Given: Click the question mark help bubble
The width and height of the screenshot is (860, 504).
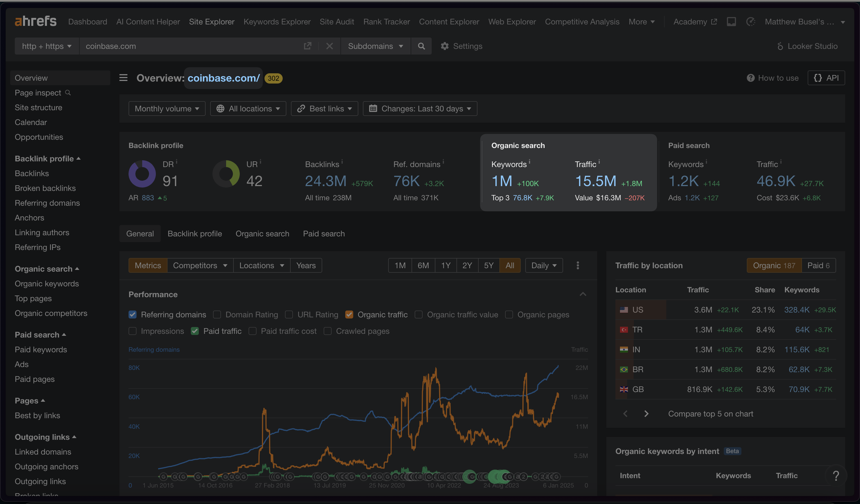Looking at the screenshot, I should coord(836,475).
